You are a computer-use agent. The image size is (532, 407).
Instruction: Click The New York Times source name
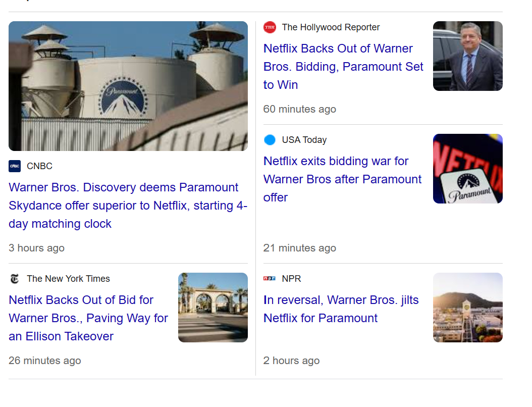[x=68, y=279]
